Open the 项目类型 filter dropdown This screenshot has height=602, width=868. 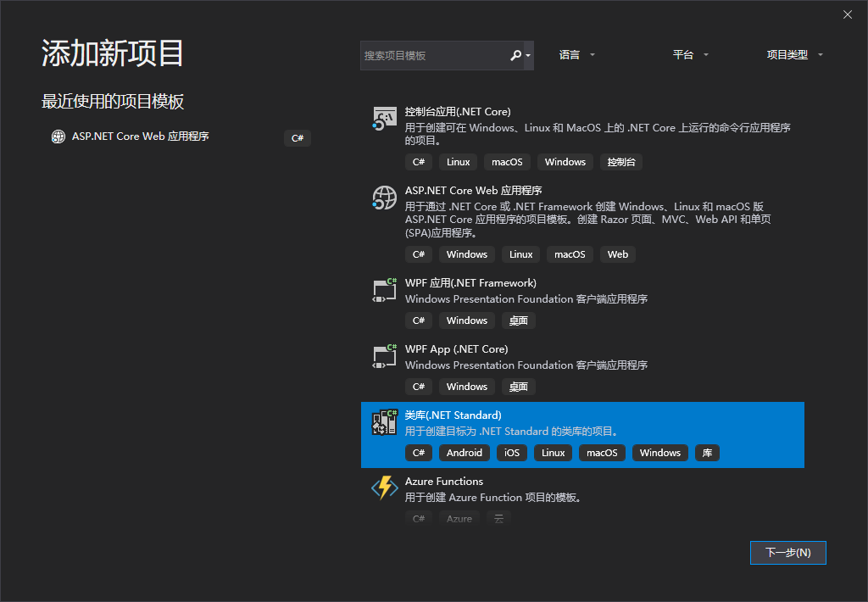point(795,54)
